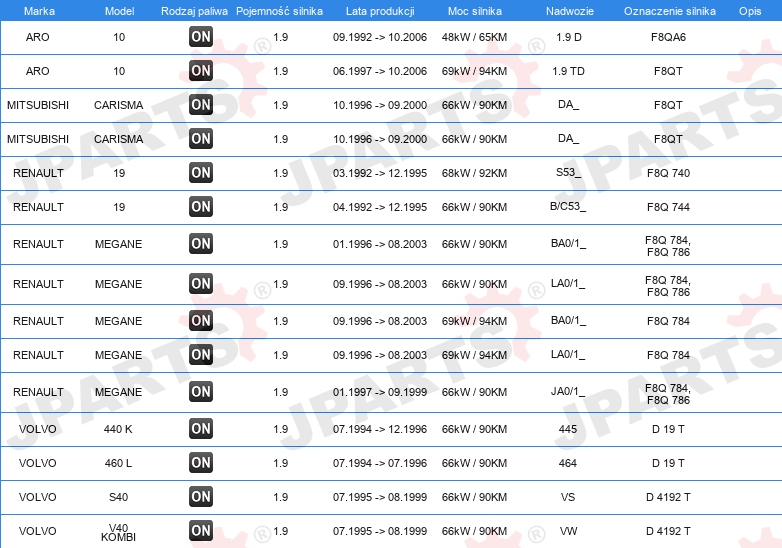This screenshot has height=548, width=782.
Task: Click the power cell 68kW / 92KM
Action: point(474,173)
